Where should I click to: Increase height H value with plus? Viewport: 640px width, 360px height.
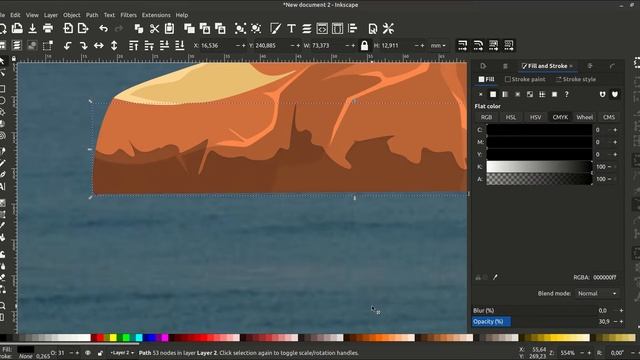click(422, 46)
